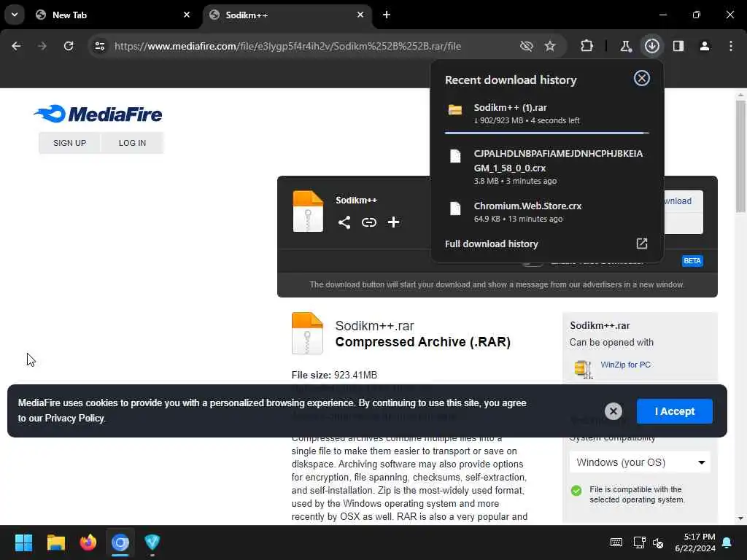This screenshot has height=560, width=747.
Task: Click the File size: 923.41MB text
Action: tap(334, 376)
